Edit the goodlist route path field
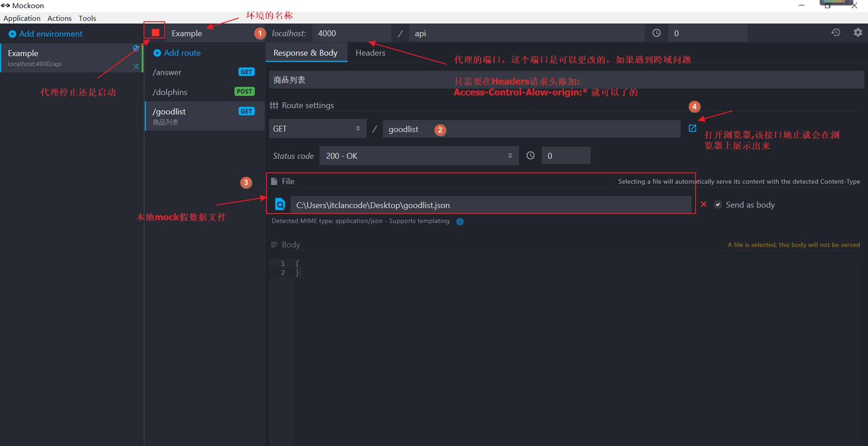 click(x=531, y=129)
